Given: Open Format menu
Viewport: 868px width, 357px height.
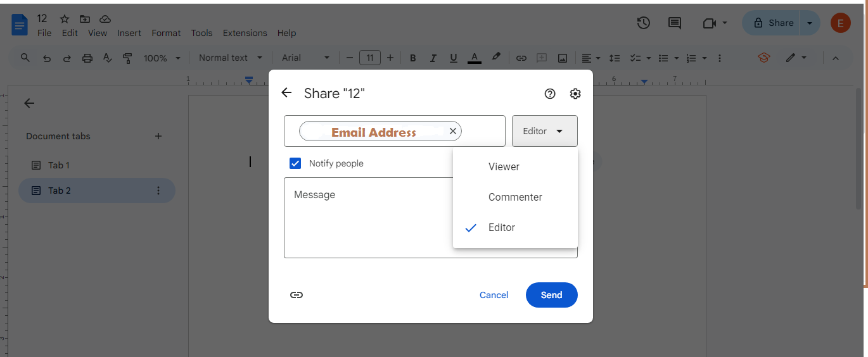Looking at the screenshot, I should pyautogui.click(x=166, y=33).
